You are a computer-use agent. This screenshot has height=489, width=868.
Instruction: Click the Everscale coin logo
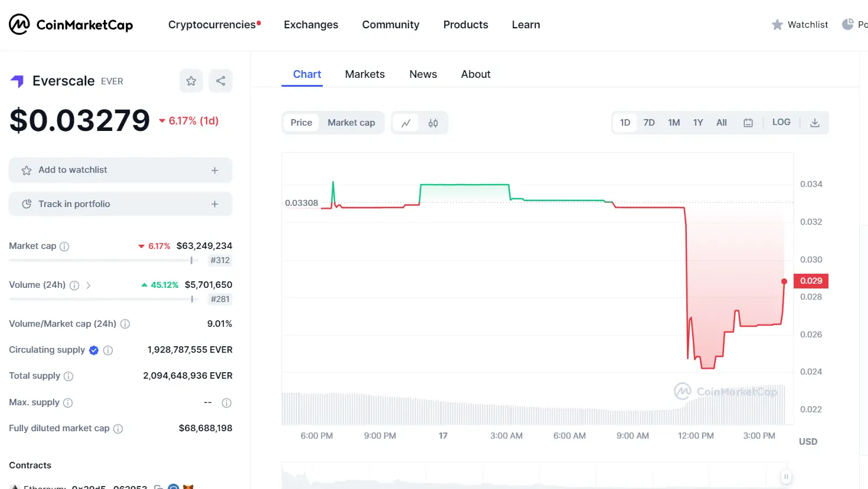[x=17, y=81]
